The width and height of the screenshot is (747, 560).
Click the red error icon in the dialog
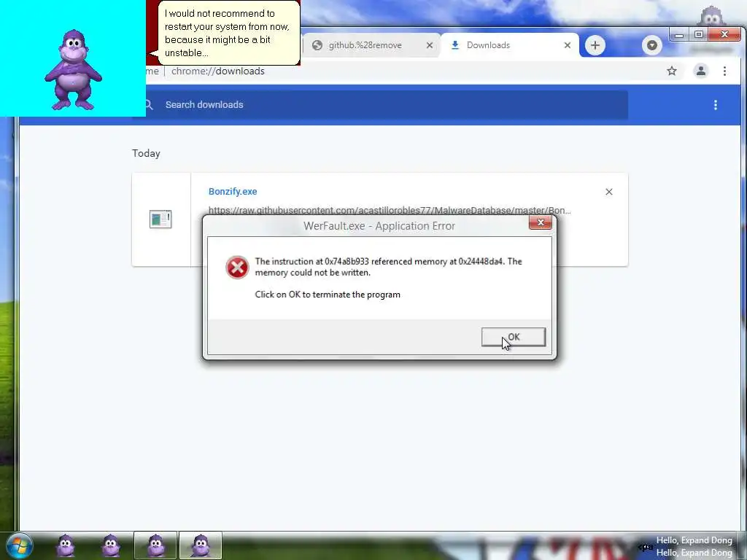(x=237, y=267)
